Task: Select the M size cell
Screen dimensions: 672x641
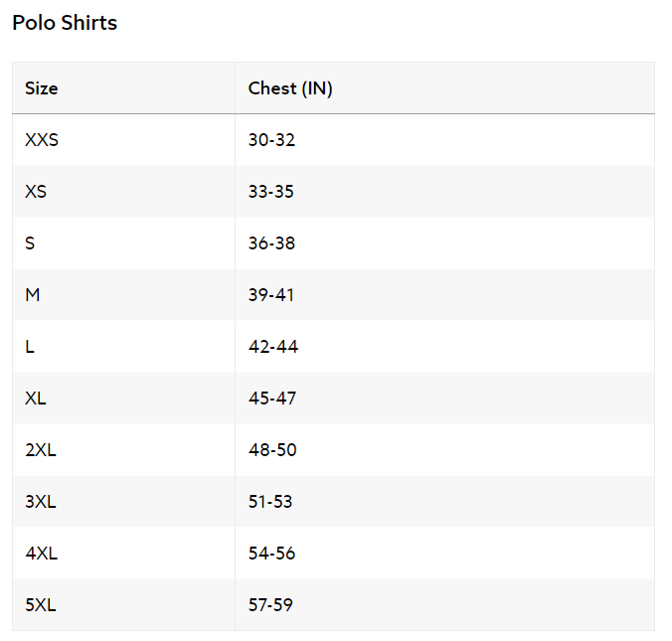Action: 33,295
